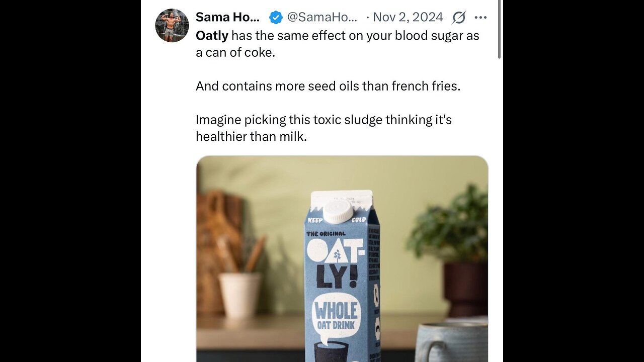The width and height of the screenshot is (644, 362).
Task: Click the bold Oatly keyword
Action: (x=212, y=36)
